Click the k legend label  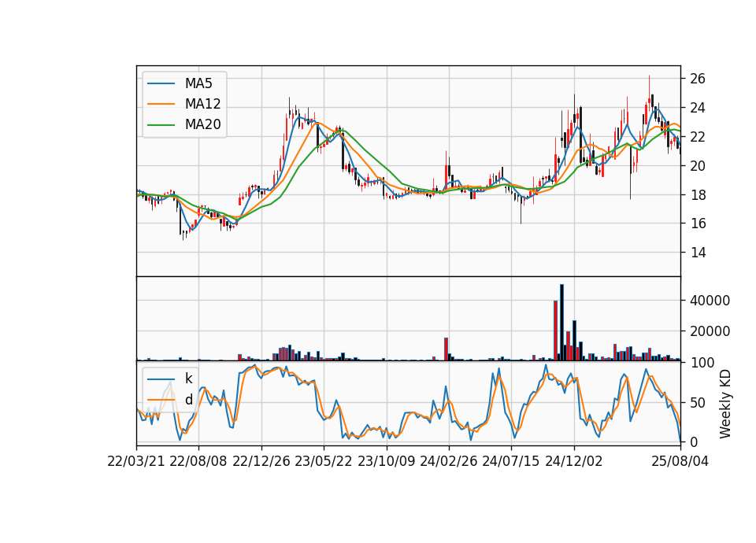coord(188,379)
